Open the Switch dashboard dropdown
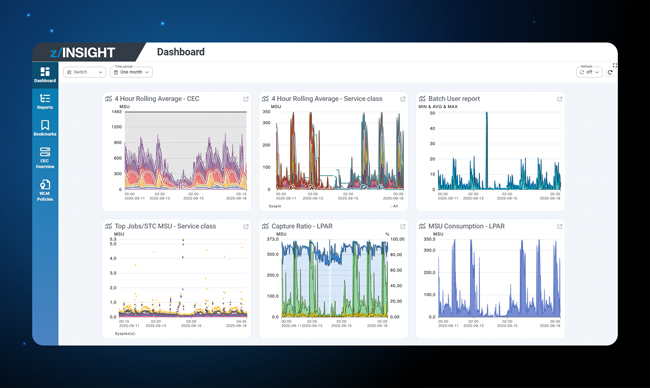The width and height of the screenshot is (650, 388). click(85, 72)
